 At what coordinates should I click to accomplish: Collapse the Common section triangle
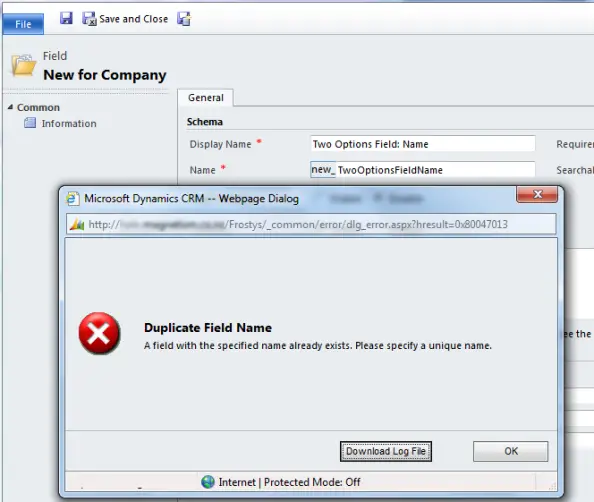point(10,107)
